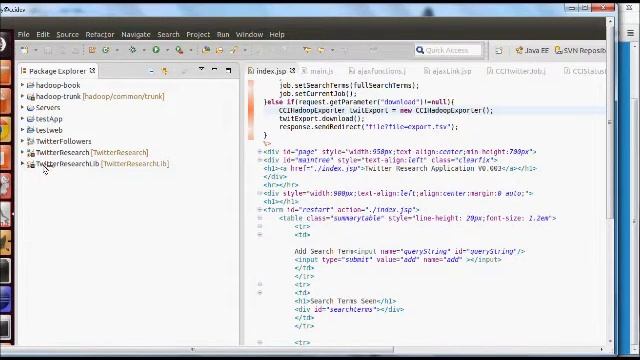Open the Window menu
Screen dimensions: 640x360
pos(249,34)
